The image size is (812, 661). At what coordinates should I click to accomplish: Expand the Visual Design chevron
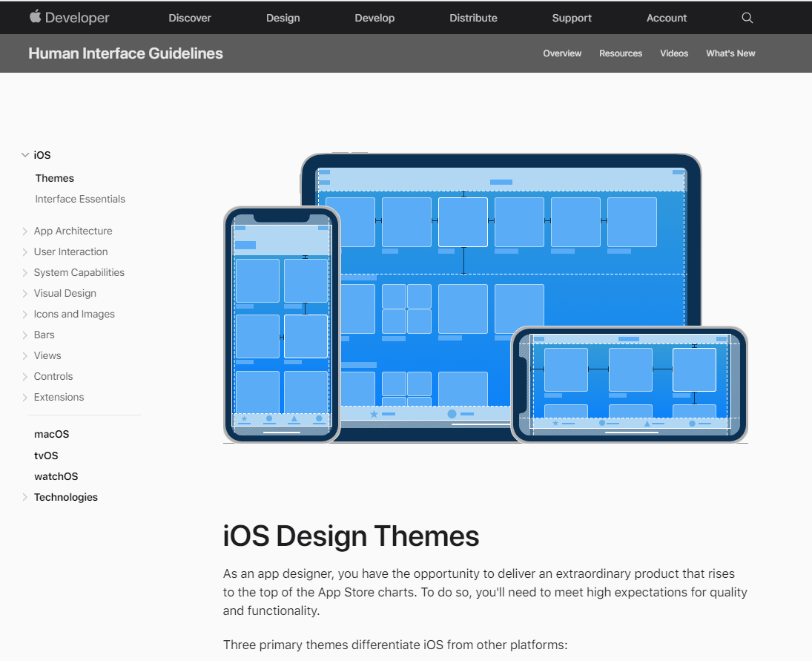(x=24, y=293)
